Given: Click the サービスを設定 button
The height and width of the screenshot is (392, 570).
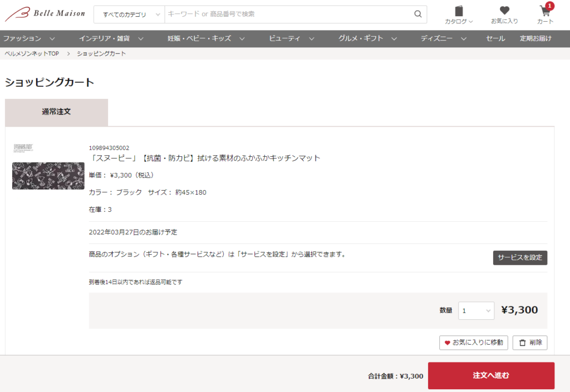Looking at the screenshot, I should pos(520,257).
